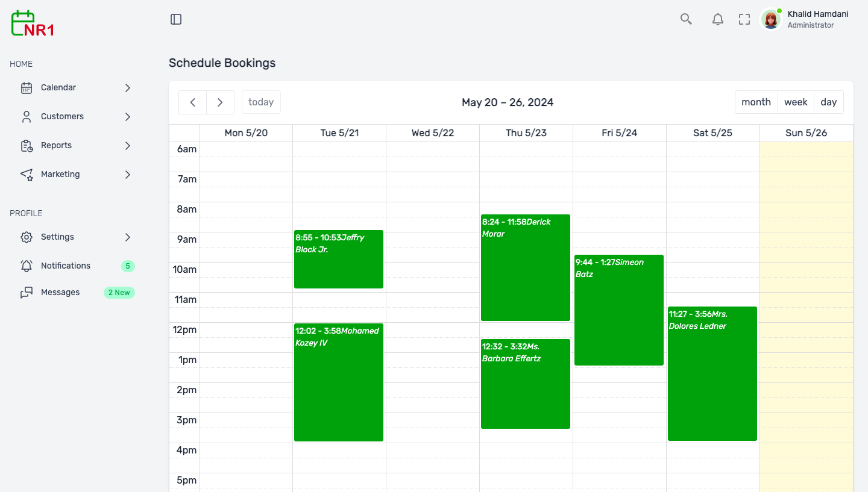The width and height of the screenshot is (868, 492).
Task: Expand the Settings submenu arrow
Action: click(x=128, y=237)
